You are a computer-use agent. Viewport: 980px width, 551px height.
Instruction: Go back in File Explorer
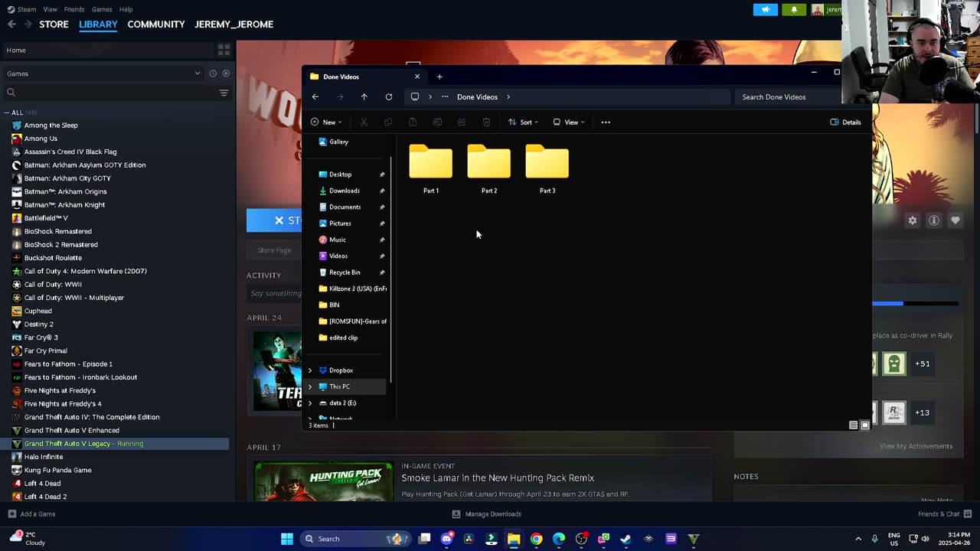[x=315, y=97]
